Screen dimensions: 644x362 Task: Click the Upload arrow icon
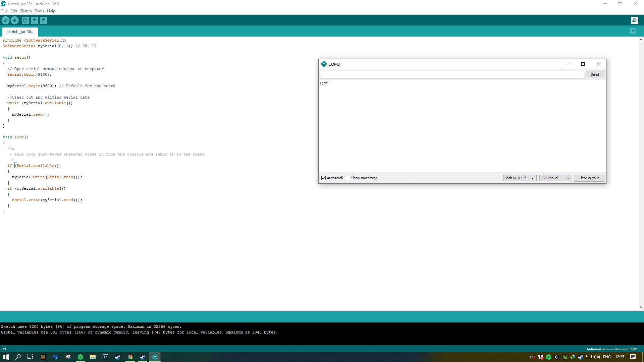pos(15,20)
